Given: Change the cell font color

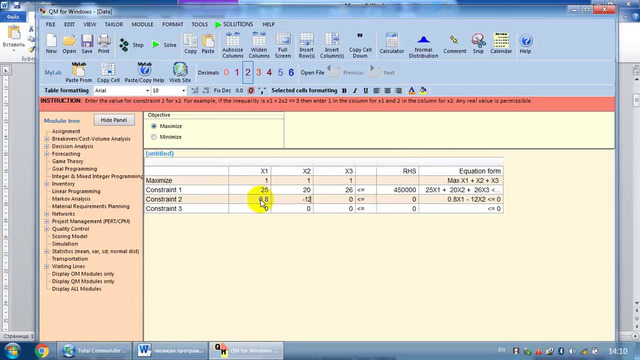Looking at the screenshot, I should coord(411,91).
